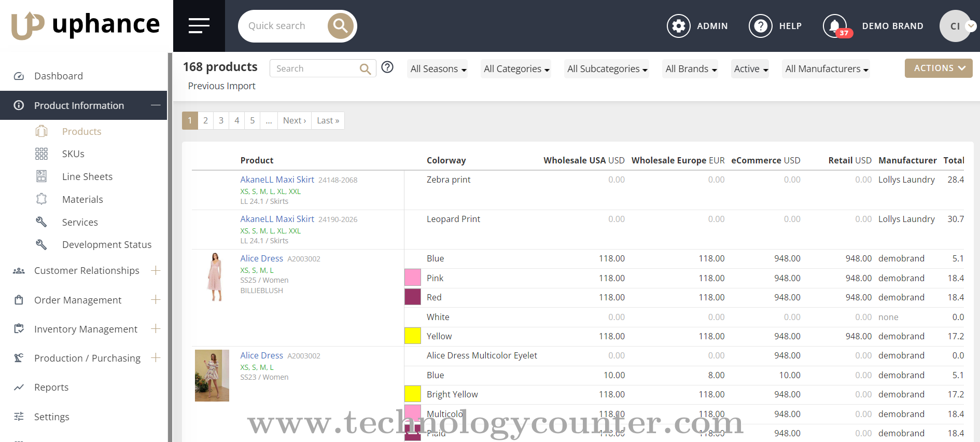Open the ACTIONS dropdown button

[939, 68]
